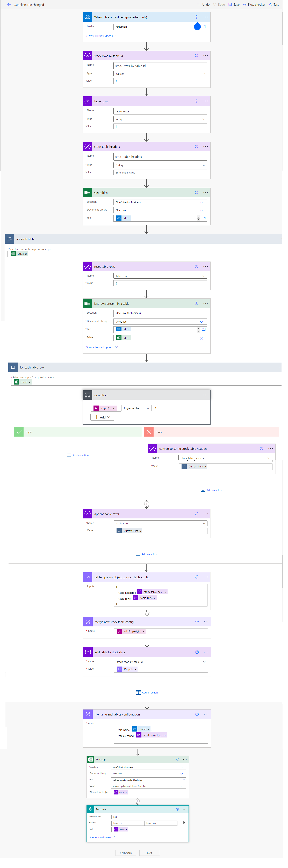The height and width of the screenshot is (868, 288).
Task: Open the folder browser icon in the Folder field
Action: 204,26
